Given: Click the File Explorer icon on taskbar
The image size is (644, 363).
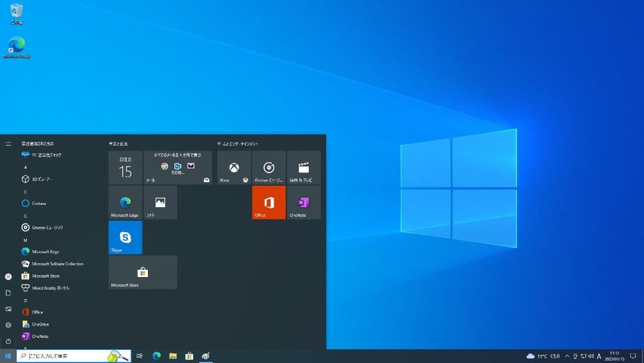Looking at the screenshot, I should [x=173, y=356].
